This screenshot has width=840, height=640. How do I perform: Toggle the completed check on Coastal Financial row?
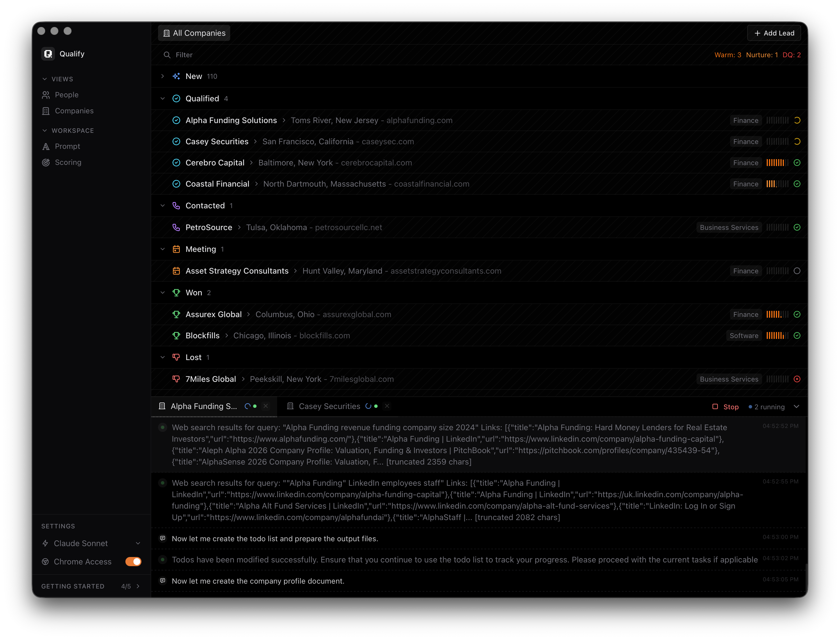(x=797, y=184)
